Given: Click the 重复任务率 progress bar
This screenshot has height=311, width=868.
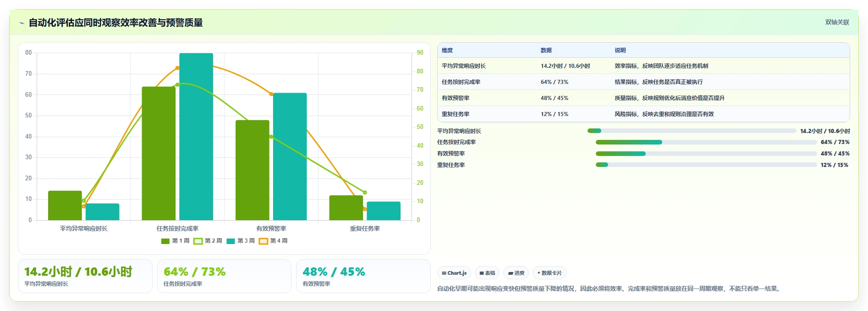Looking at the screenshot, I should pyautogui.click(x=706, y=165).
